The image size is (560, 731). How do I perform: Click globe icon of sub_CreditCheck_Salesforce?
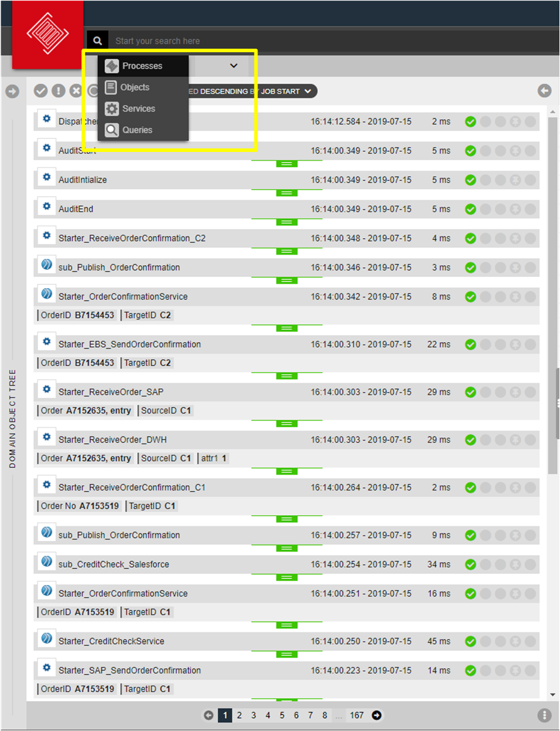point(47,561)
